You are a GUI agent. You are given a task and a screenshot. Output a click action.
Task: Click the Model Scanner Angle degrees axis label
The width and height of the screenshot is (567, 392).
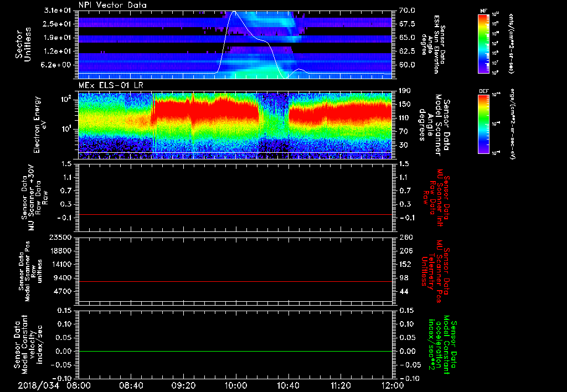(434, 125)
